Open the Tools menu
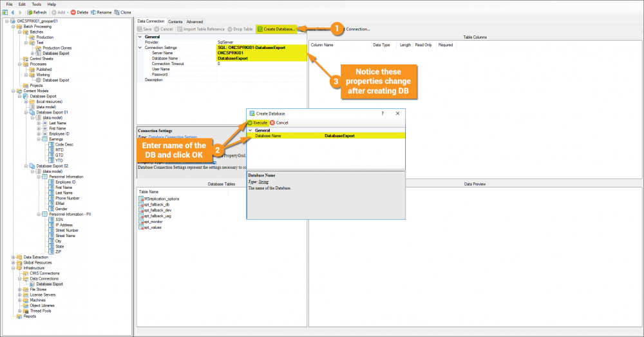Viewport: 644px width, 337px height. coord(37,4)
